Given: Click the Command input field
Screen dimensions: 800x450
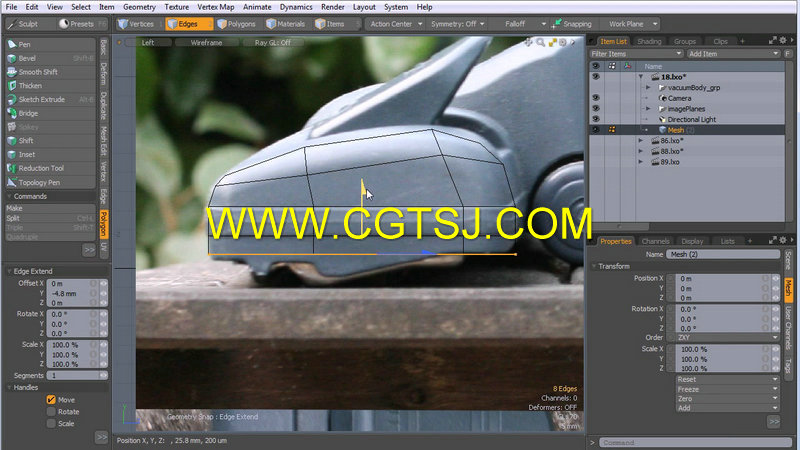Looking at the screenshot, I should pyautogui.click(x=696, y=442).
